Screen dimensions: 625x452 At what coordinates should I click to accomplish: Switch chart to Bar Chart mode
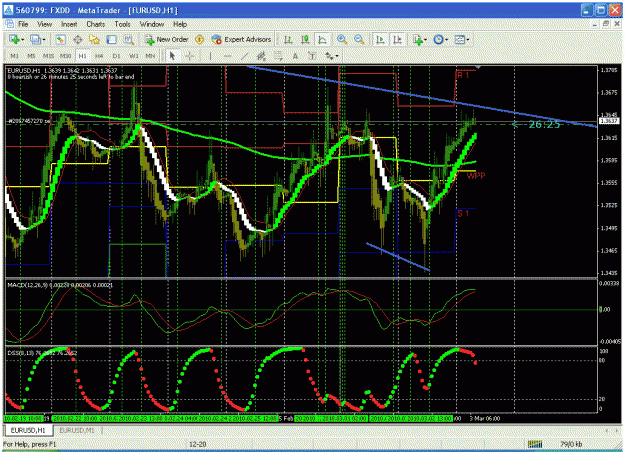(288, 39)
